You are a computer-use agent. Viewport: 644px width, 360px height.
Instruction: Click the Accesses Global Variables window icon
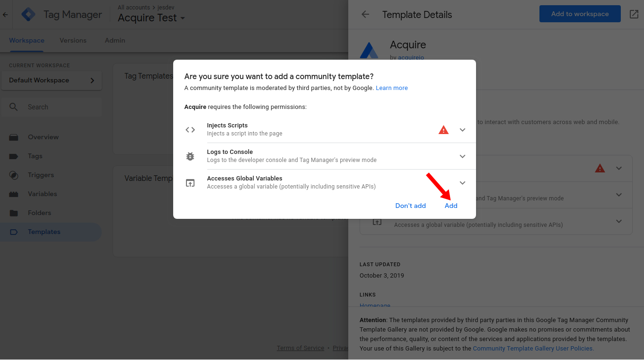click(190, 183)
